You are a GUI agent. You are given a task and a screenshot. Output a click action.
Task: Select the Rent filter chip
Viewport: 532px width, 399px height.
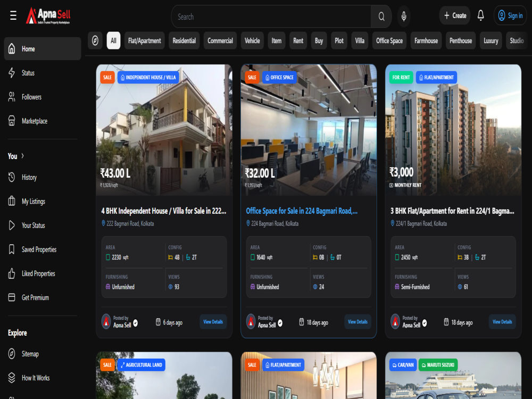(x=298, y=41)
